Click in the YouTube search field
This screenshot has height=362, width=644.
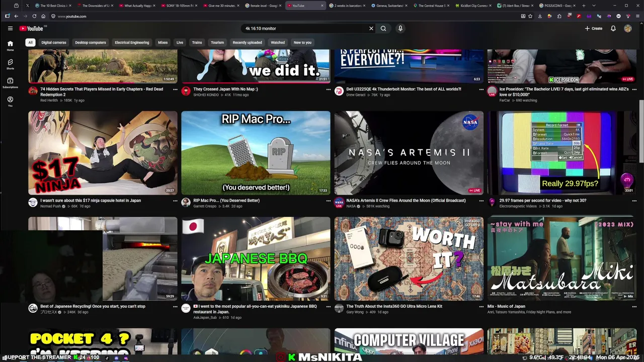304,29
